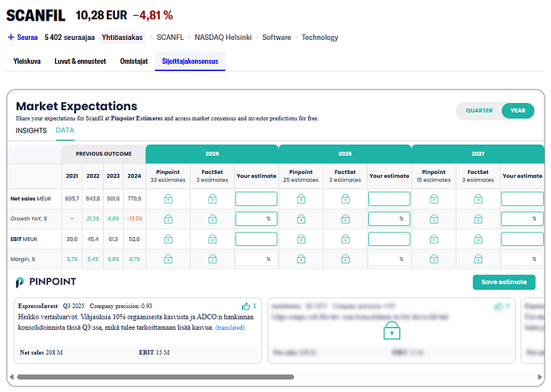551x392 pixels.
Task: Click the FactSet 2026 Margin lock icon
Action: pos(345,259)
